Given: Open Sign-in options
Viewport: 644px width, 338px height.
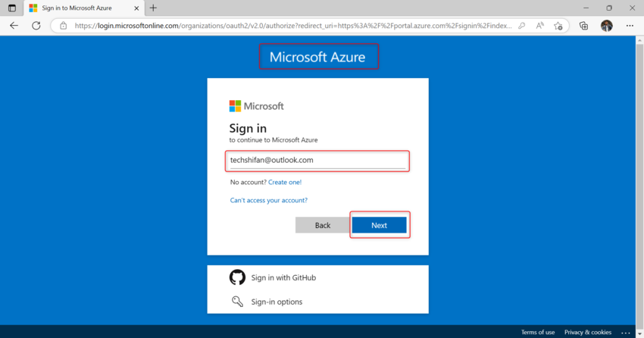Looking at the screenshot, I should point(277,302).
